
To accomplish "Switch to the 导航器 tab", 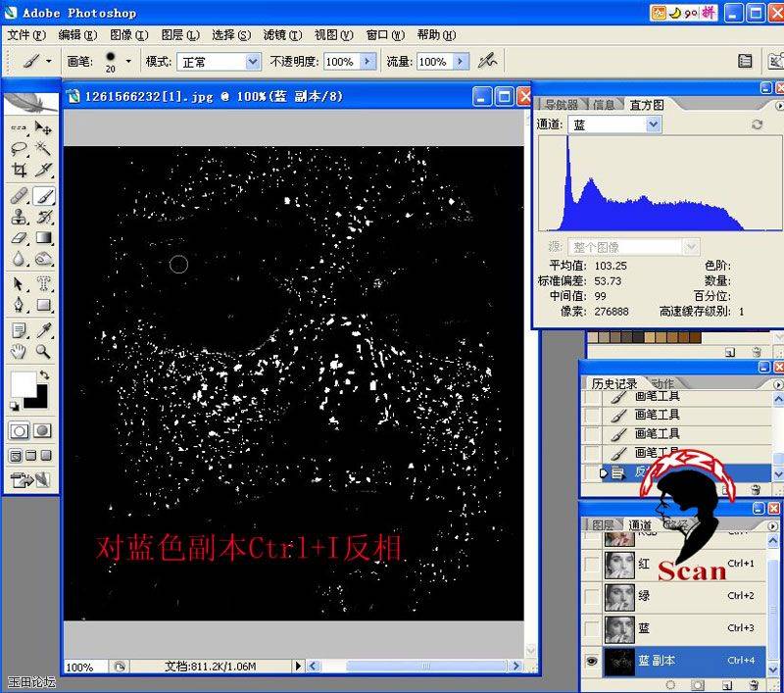I will [x=561, y=105].
